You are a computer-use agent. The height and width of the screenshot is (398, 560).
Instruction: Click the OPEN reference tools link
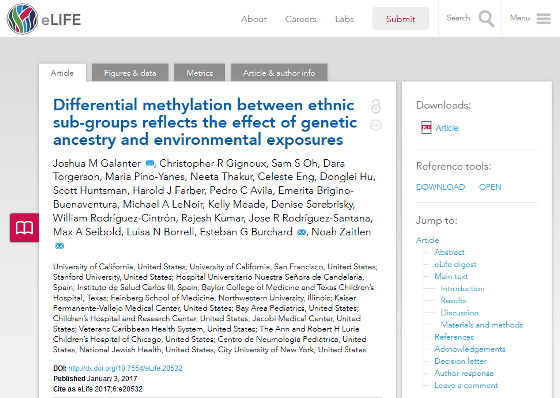490,187
